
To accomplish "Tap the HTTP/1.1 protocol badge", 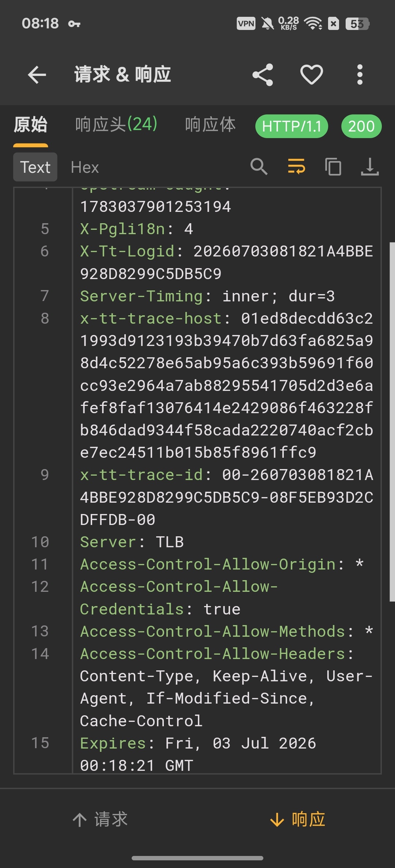I will tap(291, 126).
